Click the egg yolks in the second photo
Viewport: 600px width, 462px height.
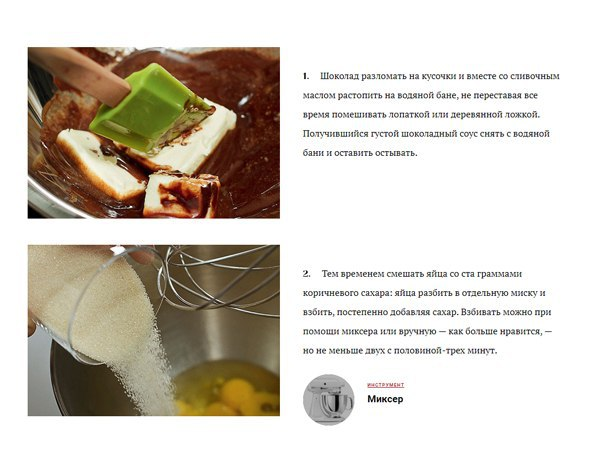pos(237,396)
